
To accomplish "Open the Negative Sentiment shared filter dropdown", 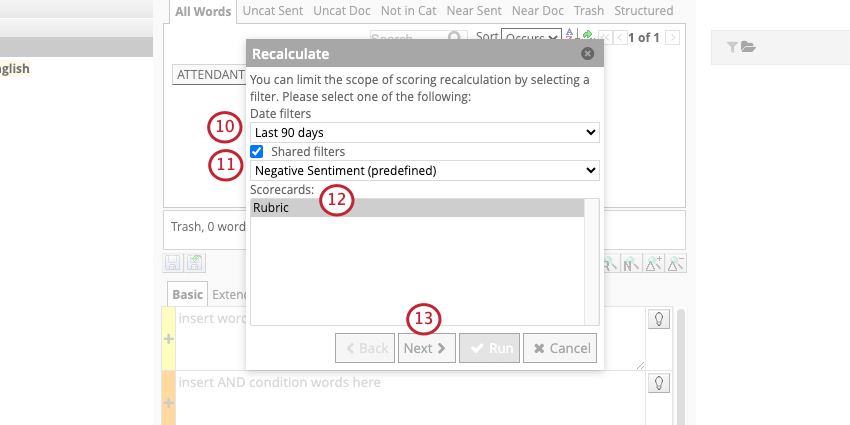I will click(424, 170).
